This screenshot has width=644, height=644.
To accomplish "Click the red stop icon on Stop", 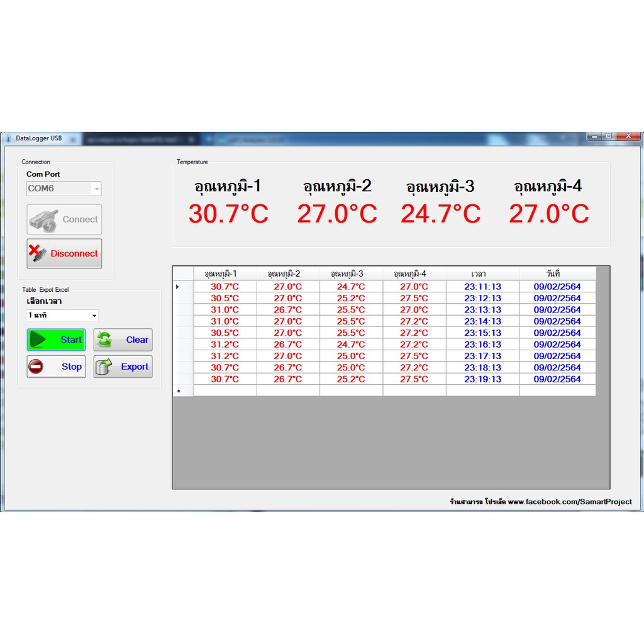I will pos(36,367).
